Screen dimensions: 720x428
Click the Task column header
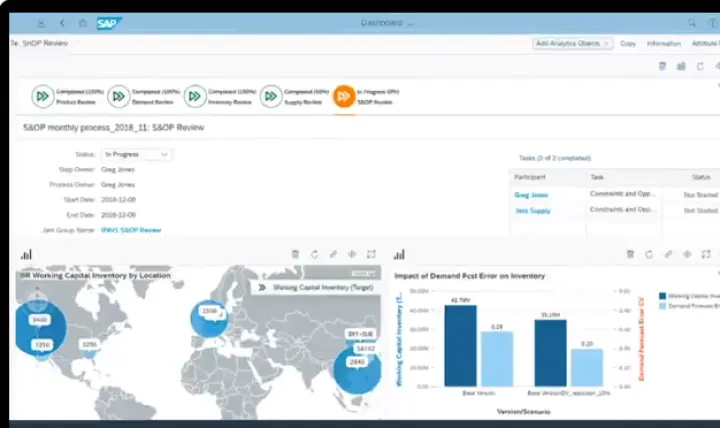597,177
